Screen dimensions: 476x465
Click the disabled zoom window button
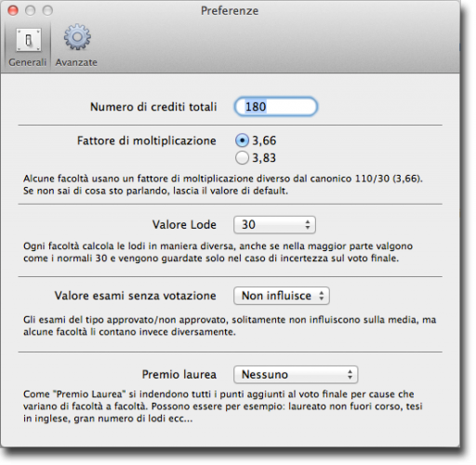point(47,10)
